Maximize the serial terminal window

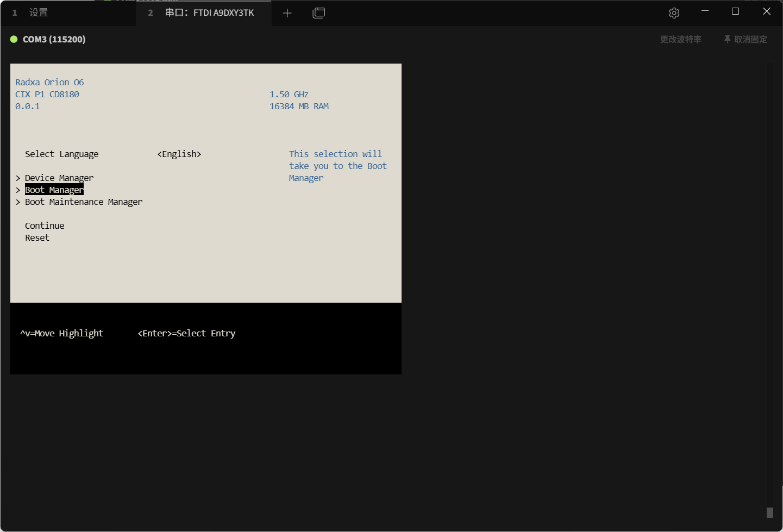pos(735,11)
